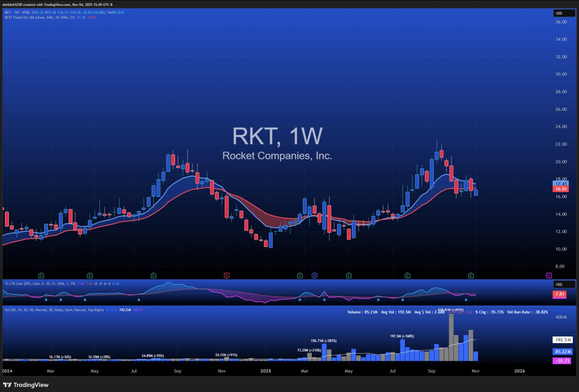Screen dimensions: 579x392
Task: Click the green E earnings marker before Mar 2024
Action: pos(41,276)
